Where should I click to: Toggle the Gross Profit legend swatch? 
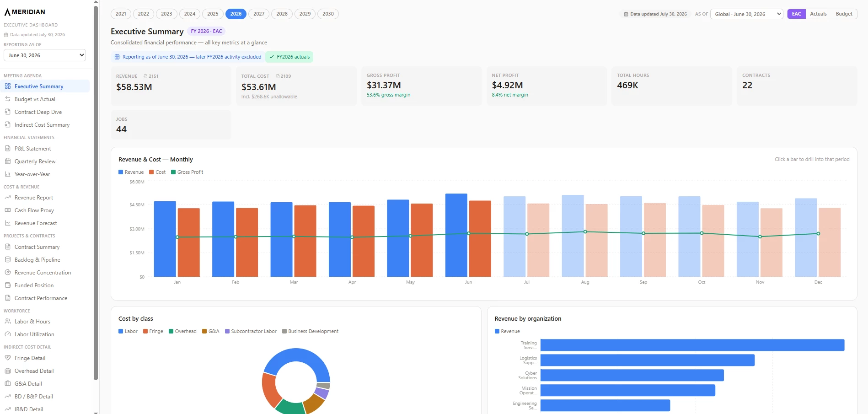tap(173, 172)
